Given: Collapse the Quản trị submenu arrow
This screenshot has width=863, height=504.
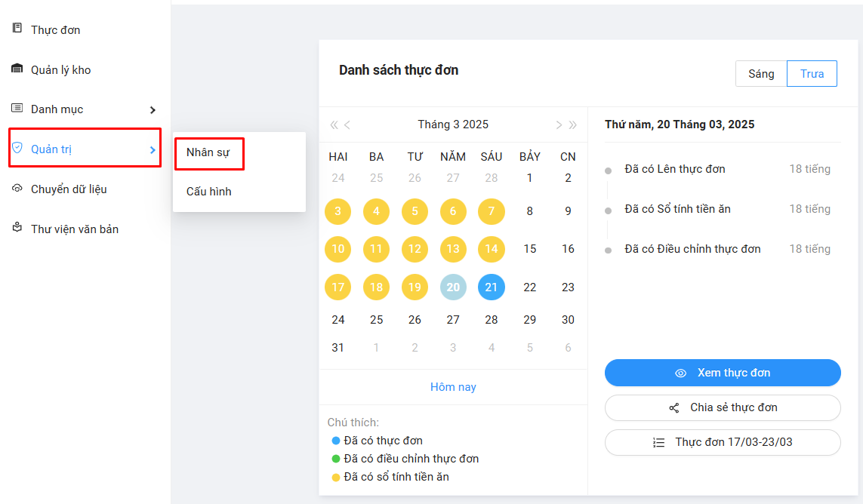Looking at the screenshot, I should coord(153,150).
